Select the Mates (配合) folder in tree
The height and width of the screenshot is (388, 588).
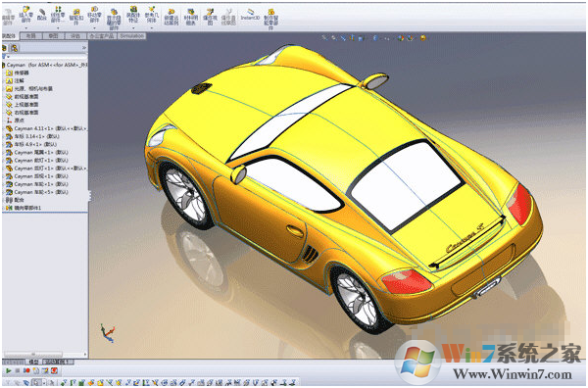(x=15, y=200)
